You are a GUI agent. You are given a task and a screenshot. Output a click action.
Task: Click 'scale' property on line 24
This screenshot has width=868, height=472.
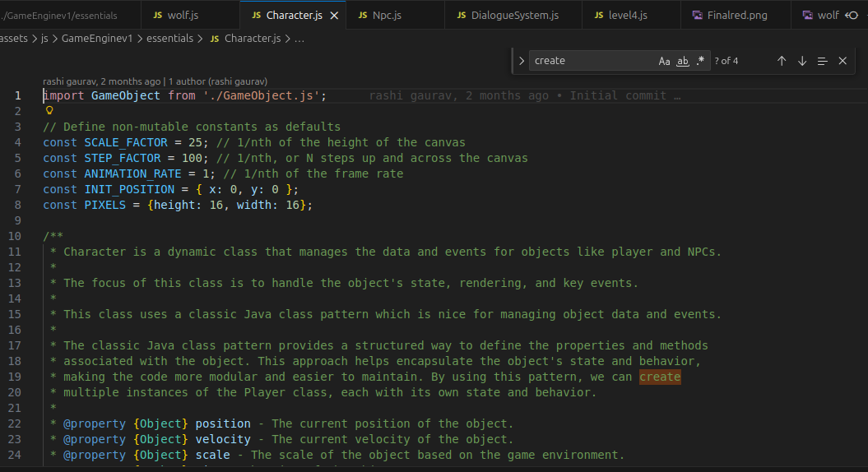point(212,455)
